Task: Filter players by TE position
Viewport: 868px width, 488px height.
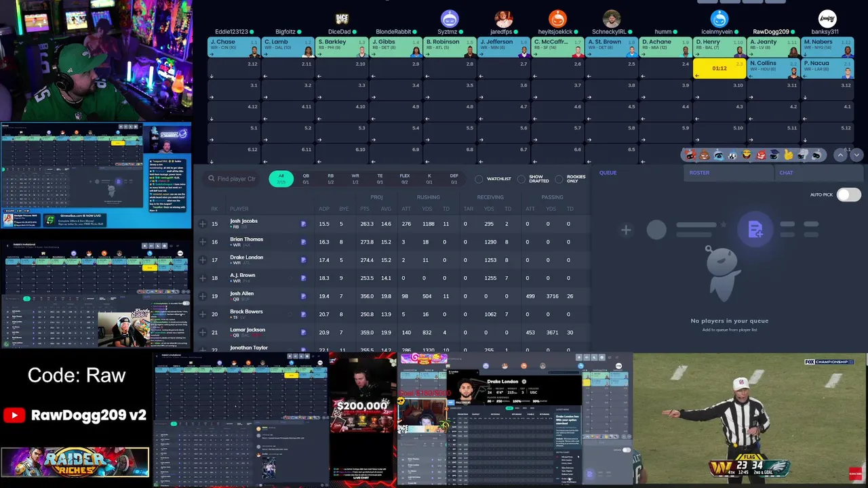Action: point(380,179)
